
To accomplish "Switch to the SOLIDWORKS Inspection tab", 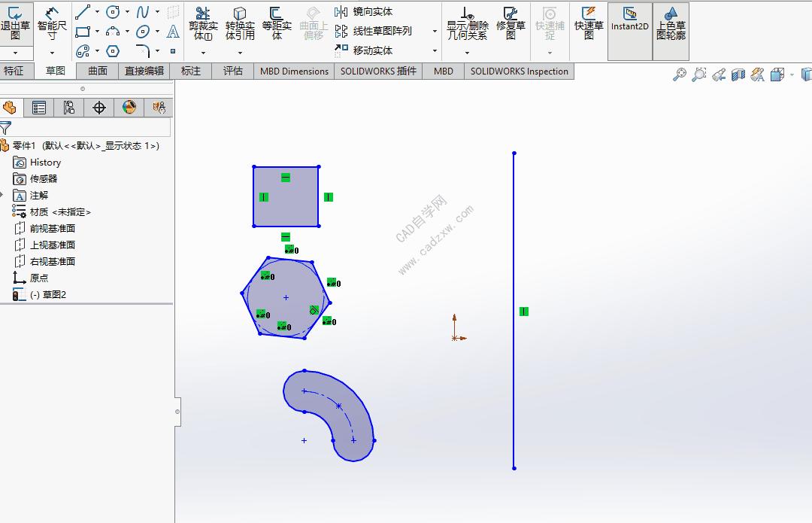I will click(521, 70).
